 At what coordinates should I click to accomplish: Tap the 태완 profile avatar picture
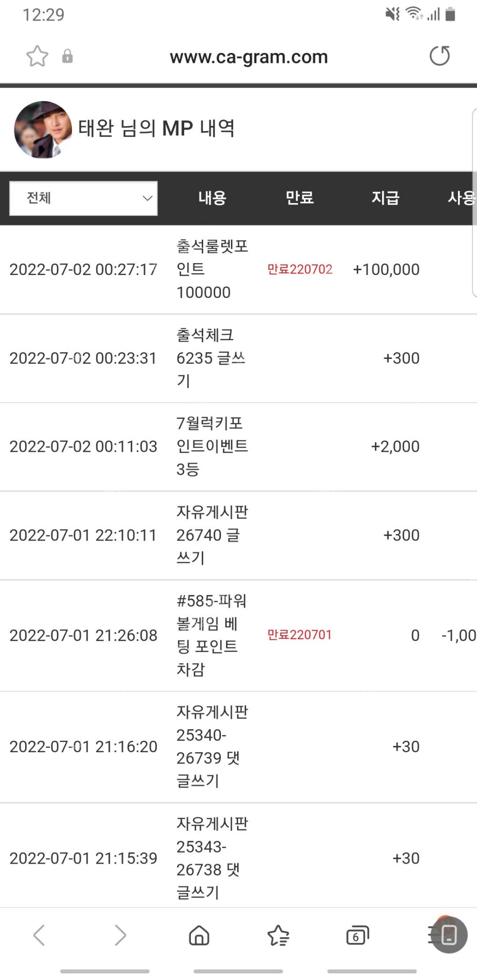click(43, 129)
